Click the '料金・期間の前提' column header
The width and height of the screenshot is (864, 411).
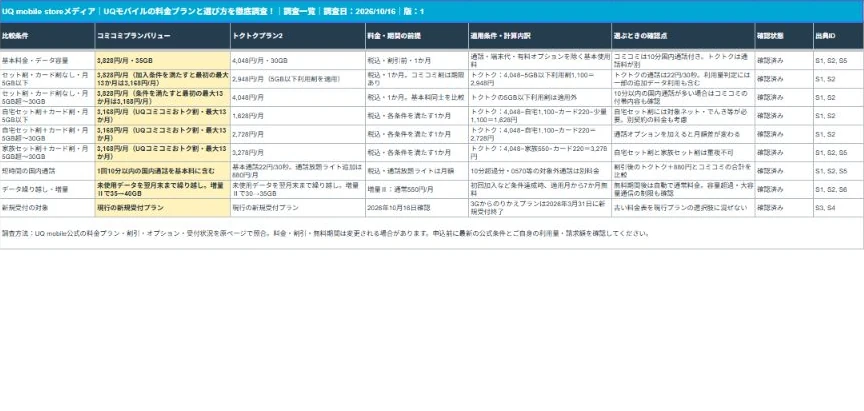point(417,36)
